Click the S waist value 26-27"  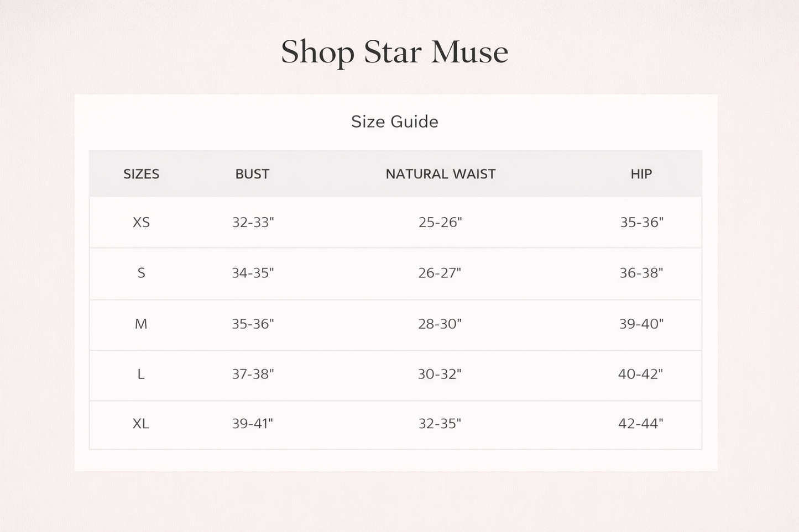(x=440, y=273)
